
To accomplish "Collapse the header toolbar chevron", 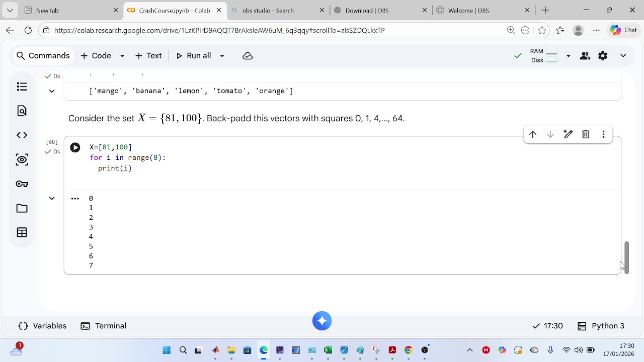I will pos(623,56).
